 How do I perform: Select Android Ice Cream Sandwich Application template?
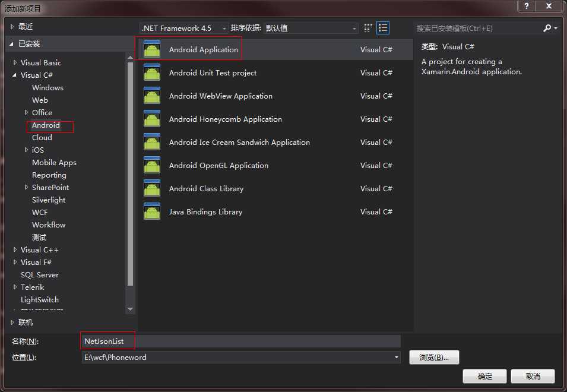(x=276, y=142)
